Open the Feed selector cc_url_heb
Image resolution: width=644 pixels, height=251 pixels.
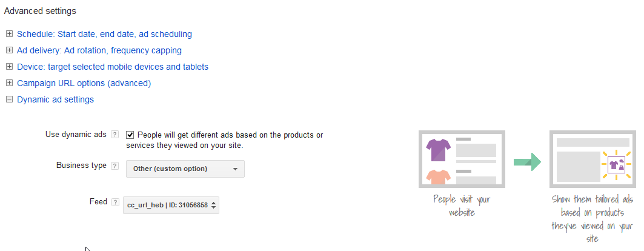click(171, 206)
